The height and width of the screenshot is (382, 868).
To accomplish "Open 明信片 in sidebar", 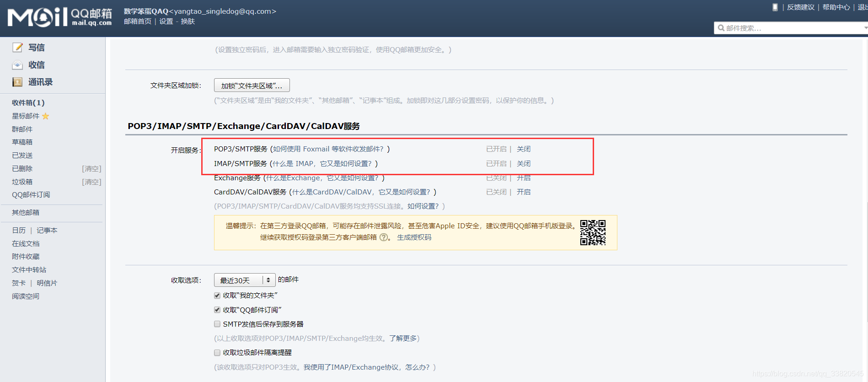I will tap(47, 283).
